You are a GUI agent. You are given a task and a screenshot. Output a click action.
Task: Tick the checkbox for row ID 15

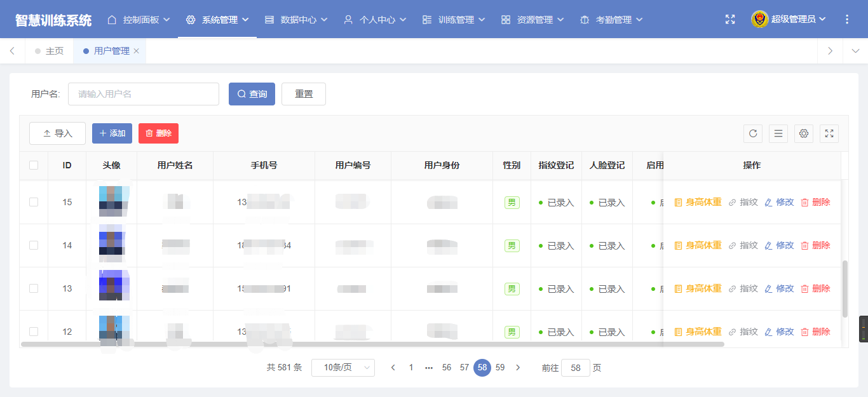[x=34, y=202]
